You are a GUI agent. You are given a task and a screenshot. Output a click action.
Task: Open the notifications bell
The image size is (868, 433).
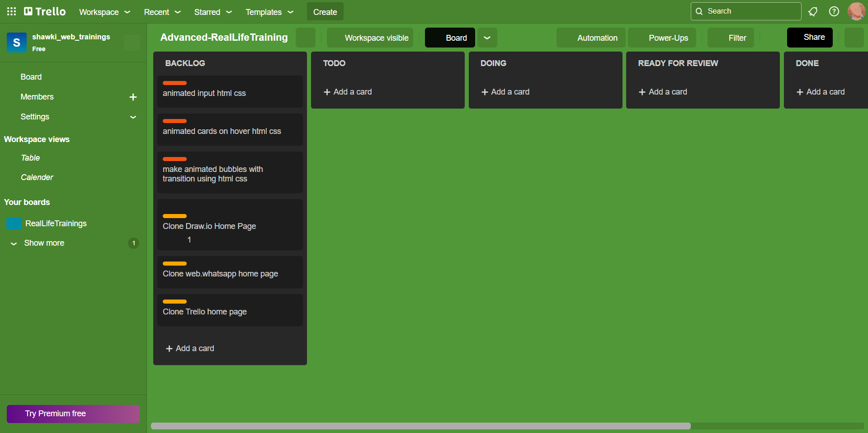(812, 11)
